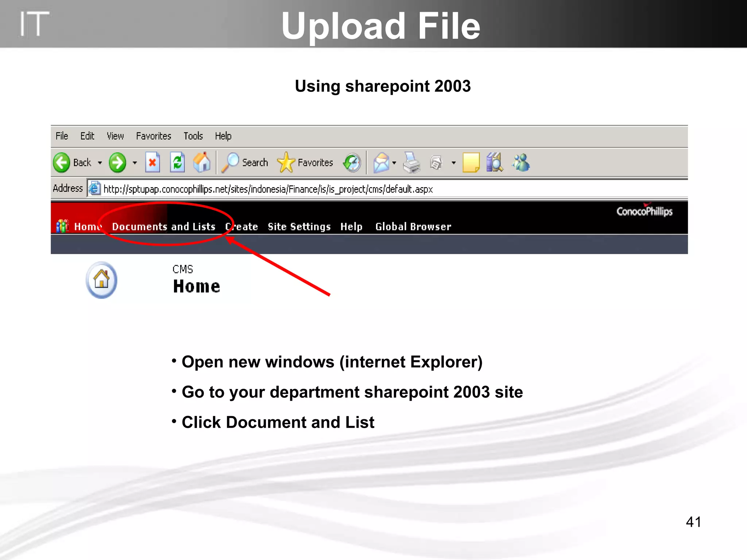Click the ConocoPhillips logo
The height and width of the screenshot is (560, 747).
coord(645,210)
